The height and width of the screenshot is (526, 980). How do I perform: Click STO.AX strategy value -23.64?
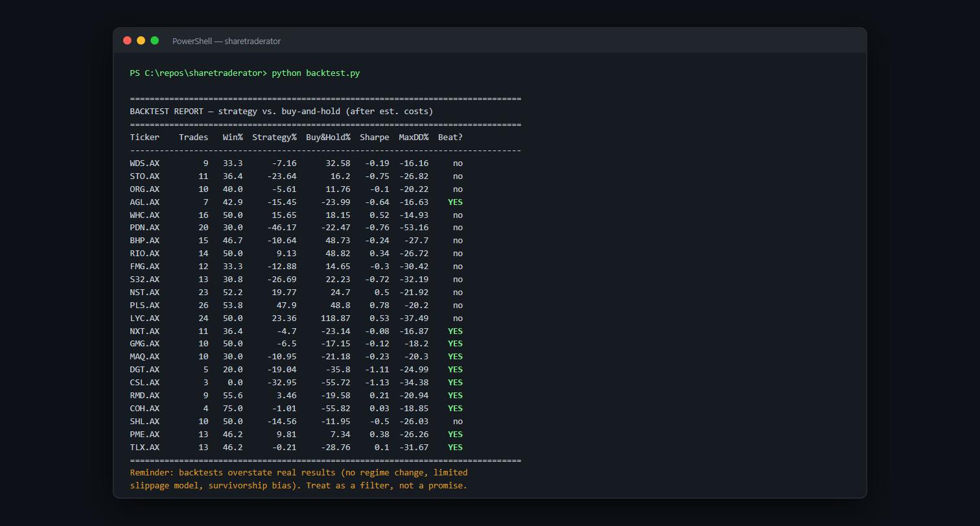coord(282,176)
